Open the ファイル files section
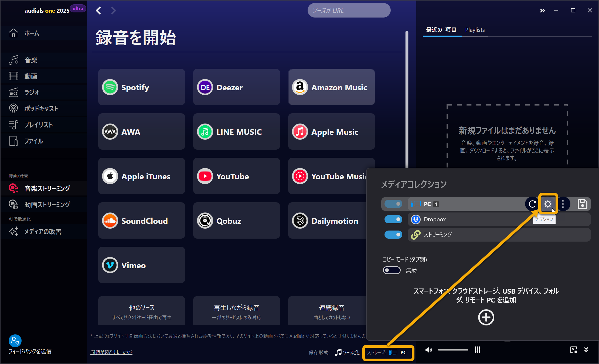This screenshot has height=364, width=599. point(44,141)
